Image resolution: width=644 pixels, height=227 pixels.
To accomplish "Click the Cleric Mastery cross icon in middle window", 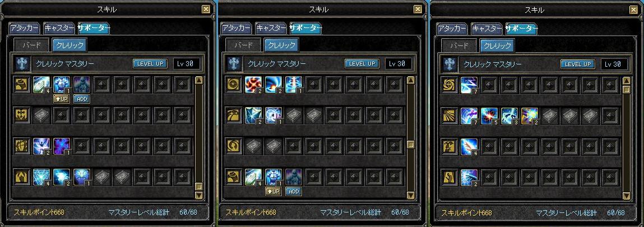I will pyautogui.click(x=234, y=64).
